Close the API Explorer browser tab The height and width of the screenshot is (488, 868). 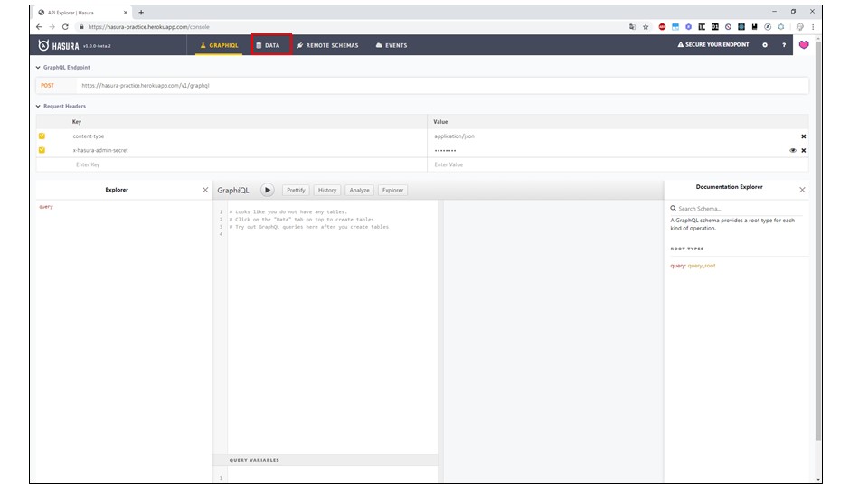pos(125,12)
